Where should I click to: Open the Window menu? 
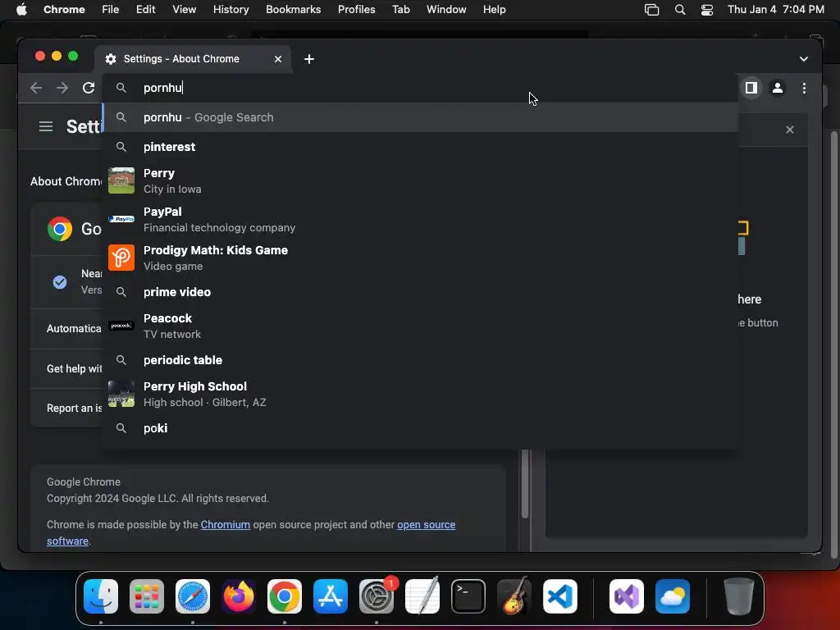(446, 10)
